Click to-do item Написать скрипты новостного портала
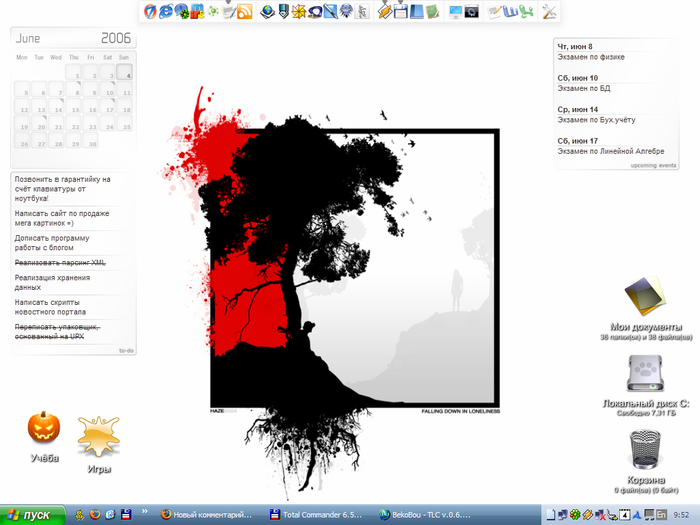This screenshot has height=525, width=700. tap(50, 307)
